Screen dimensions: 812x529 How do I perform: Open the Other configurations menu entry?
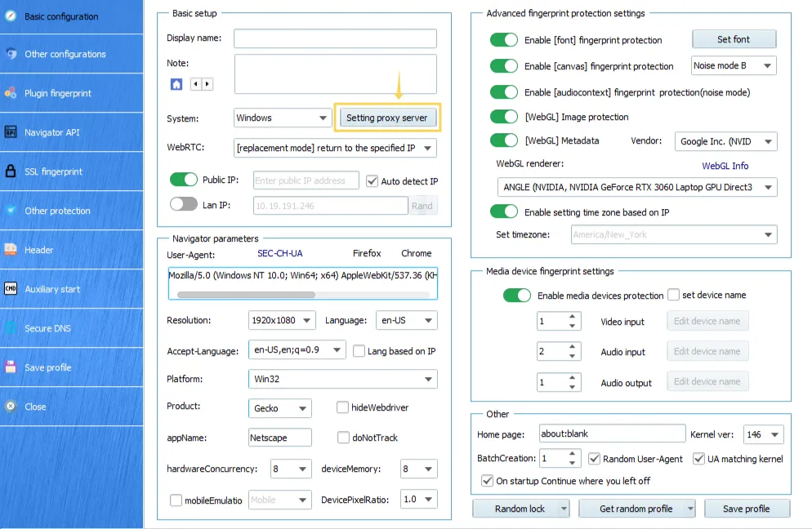point(71,54)
